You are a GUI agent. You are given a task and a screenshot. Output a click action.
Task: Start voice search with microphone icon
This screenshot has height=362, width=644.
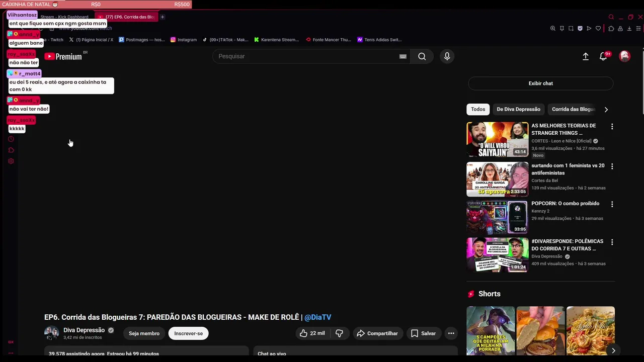click(x=447, y=56)
